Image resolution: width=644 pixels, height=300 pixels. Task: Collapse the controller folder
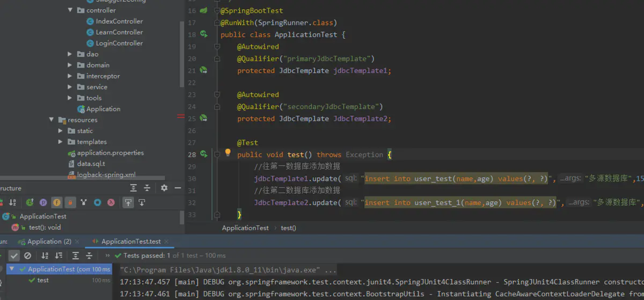pyautogui.click(x=70, y=10)
